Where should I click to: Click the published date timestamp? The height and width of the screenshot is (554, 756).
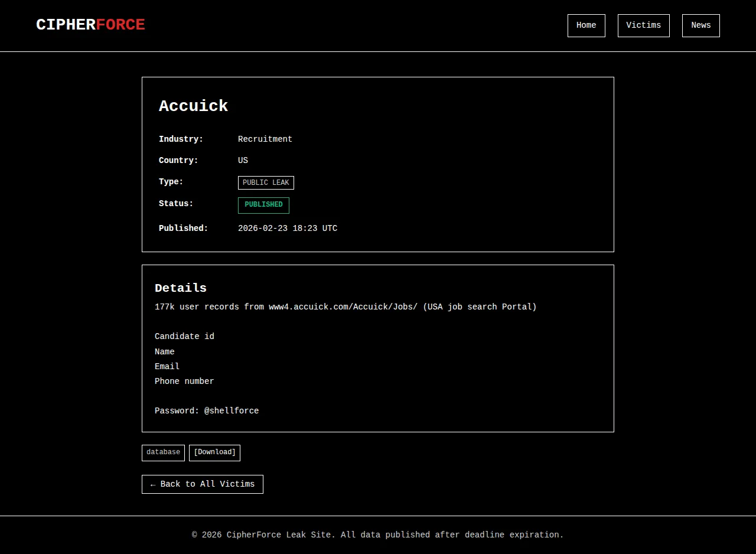coord(287,229)
